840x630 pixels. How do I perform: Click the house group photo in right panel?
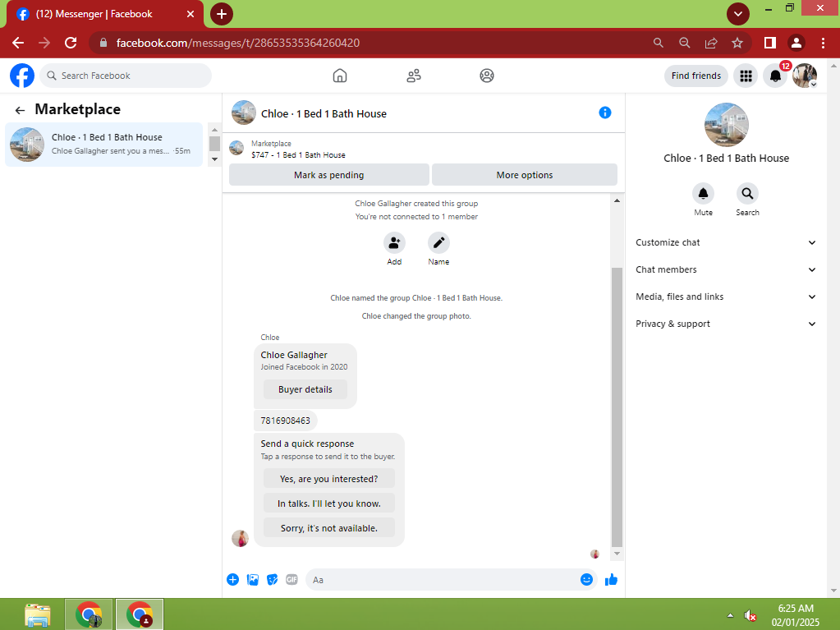coord(726,125)
